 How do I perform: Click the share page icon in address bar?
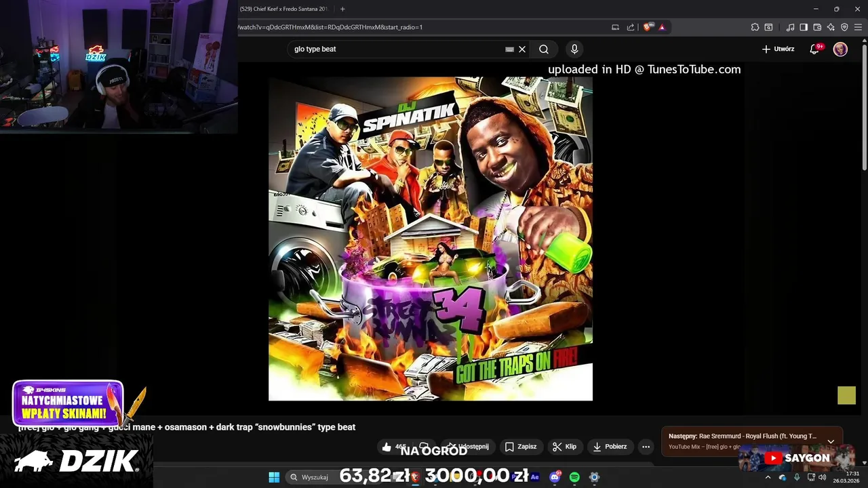coord(631,27)
